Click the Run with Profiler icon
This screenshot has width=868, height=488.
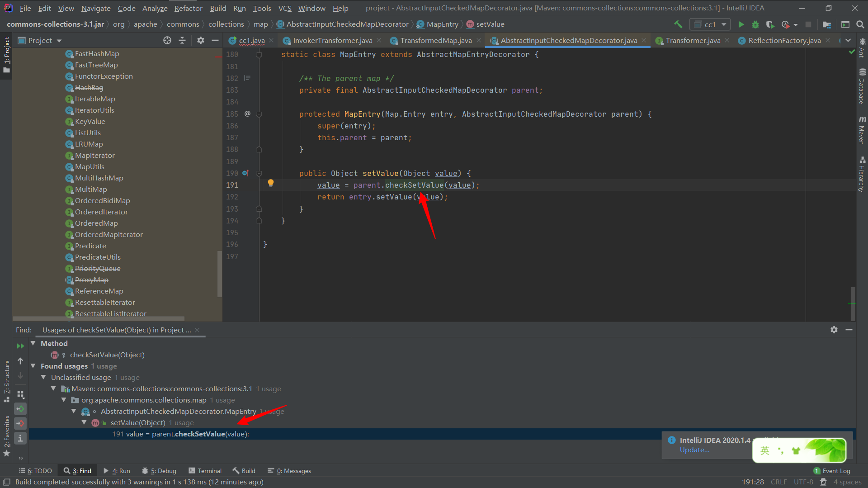coord(786,24)
